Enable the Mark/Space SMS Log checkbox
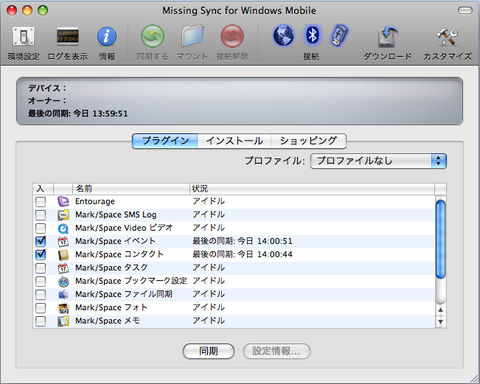 (x=41, y=215)
